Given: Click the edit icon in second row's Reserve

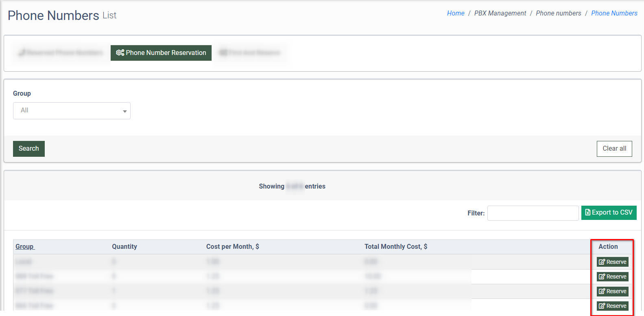Looking at the screenshot, I should click(x=602, y=277).
